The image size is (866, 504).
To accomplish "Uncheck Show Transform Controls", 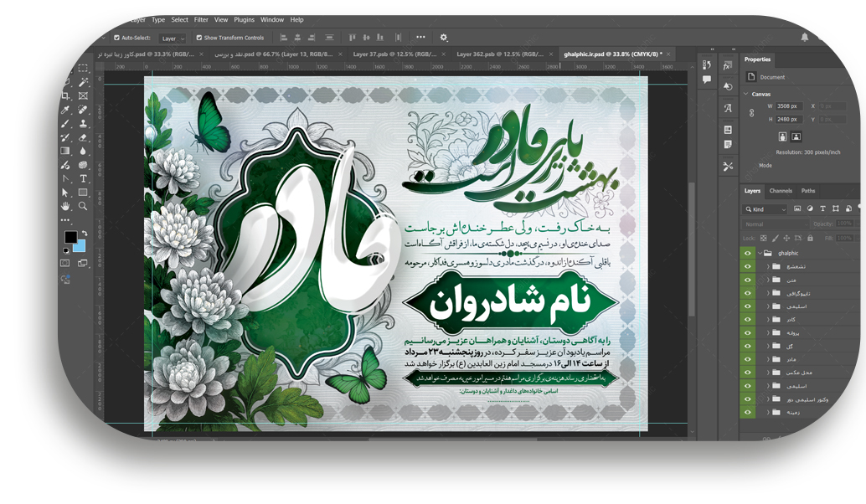I will click(199, 38).
